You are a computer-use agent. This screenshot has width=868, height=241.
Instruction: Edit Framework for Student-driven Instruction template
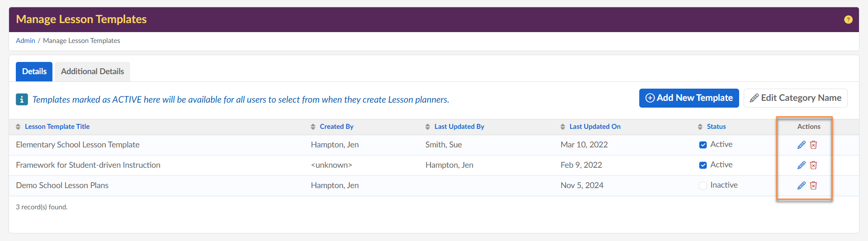(801, 165)
